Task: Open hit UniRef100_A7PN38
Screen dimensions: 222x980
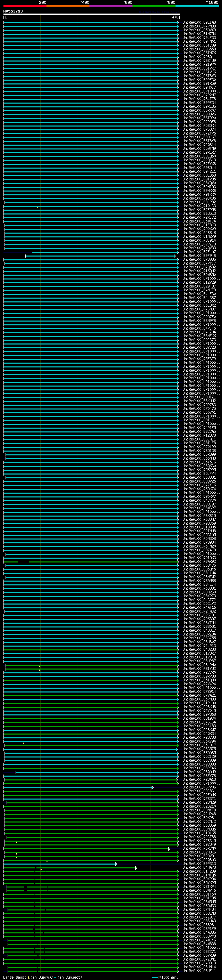Action: (199, 26)
